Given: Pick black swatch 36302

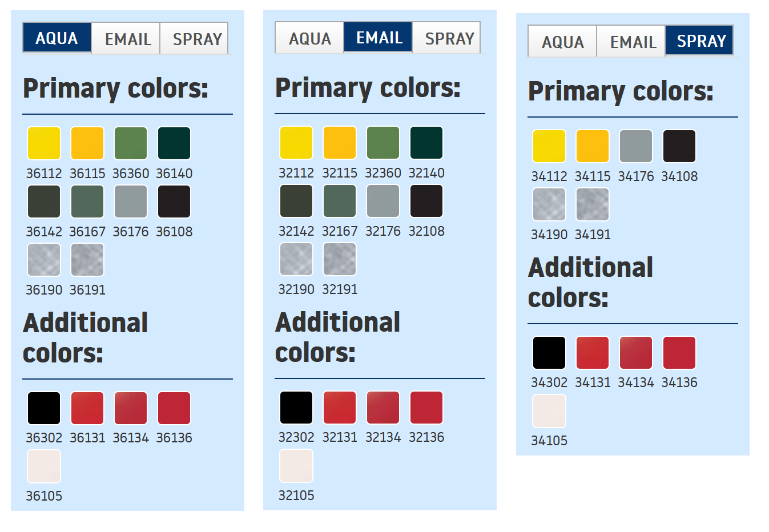Looking at the screenshot, I should [44, 408].
